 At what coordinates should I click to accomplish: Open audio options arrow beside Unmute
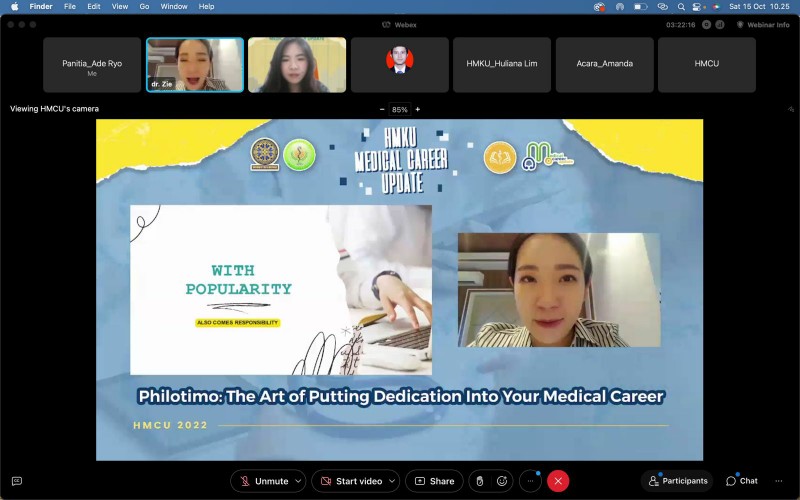[x=298, y=481]
